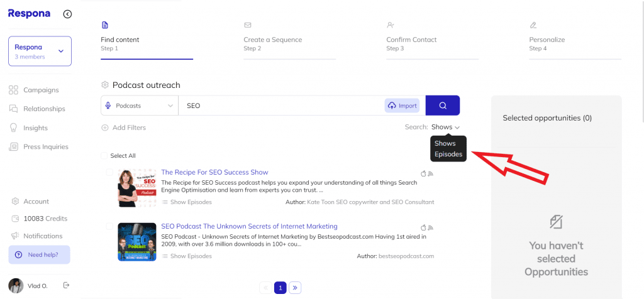Click author text bestseopodcast.com
This screenshot has width=644, height=299.
pyautogui.click(x=406, y=256)
